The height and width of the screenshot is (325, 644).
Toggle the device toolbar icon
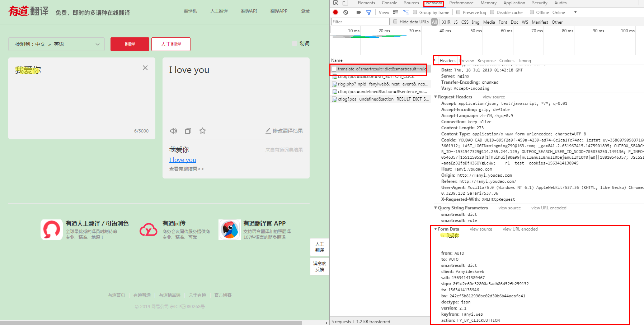[345, 3]
